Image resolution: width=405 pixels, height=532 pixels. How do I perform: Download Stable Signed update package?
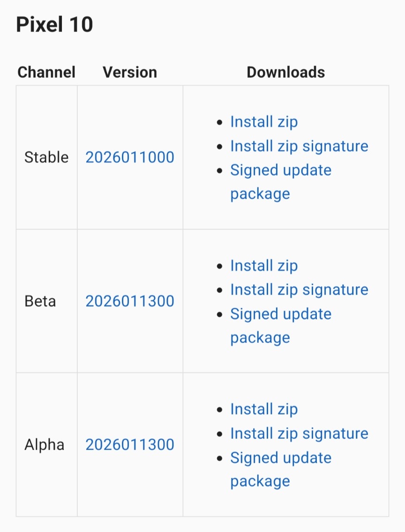tap(280, 170)
